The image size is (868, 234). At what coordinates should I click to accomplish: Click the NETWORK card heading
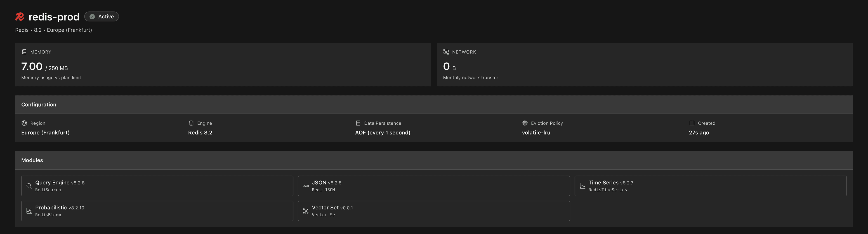point(464,52)
